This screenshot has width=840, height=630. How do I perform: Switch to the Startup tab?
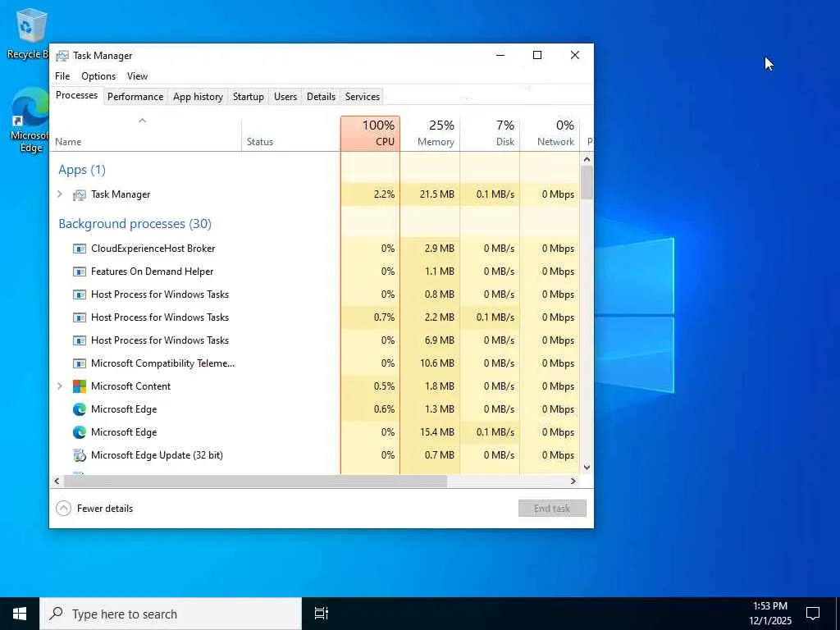click(x=248, y=97)
